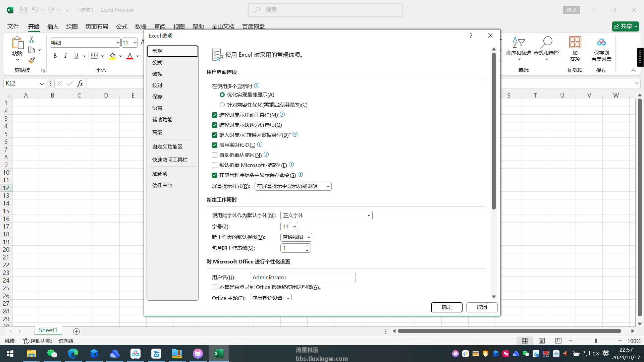The height and width of the screenshot is (362, 644).
Task: Open the 页面布局 ribbon tab
Action: coord(97,26)
